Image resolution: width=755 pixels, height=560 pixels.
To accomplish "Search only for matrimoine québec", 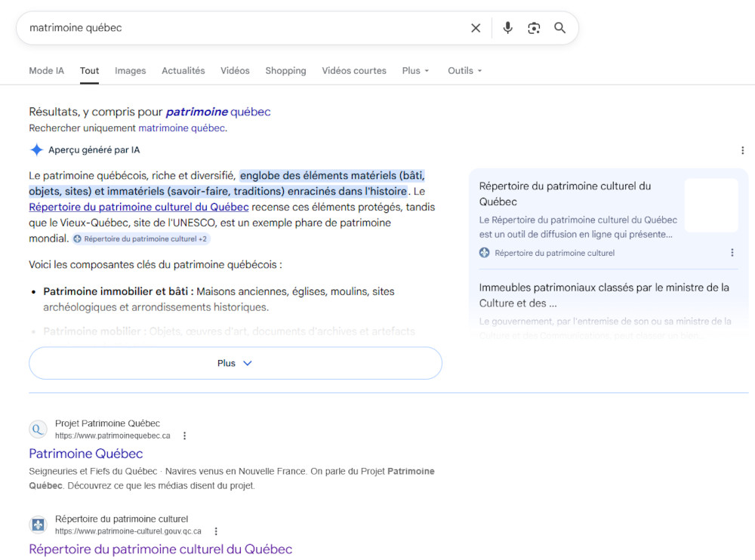I will (x=181, y=128).
